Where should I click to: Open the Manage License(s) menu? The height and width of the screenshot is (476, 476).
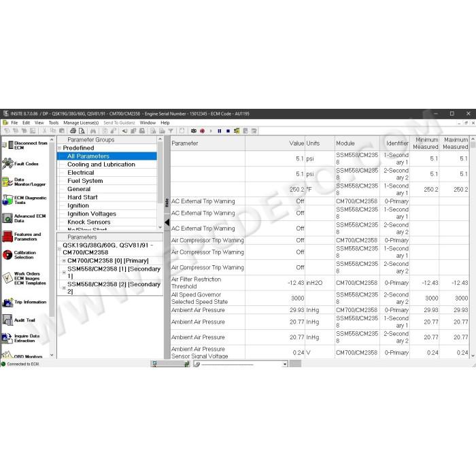pyautogui.click(x=81, y=122)
